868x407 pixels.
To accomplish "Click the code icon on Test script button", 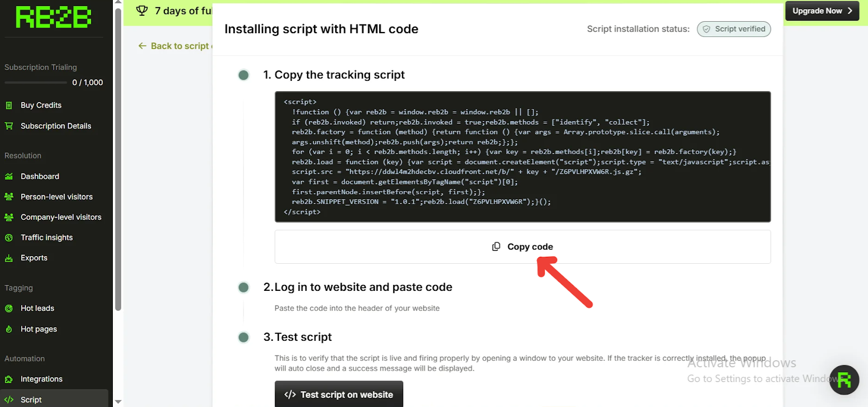I will click(290, 395).
